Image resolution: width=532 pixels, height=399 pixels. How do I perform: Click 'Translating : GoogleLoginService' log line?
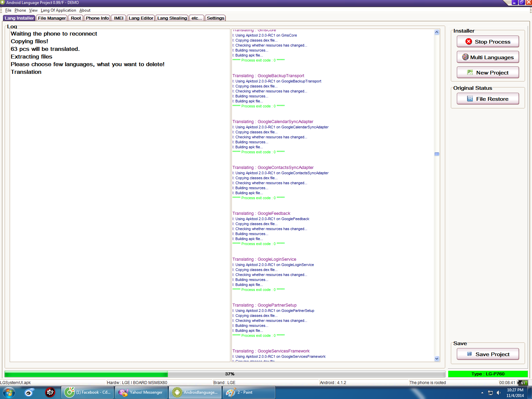264,259
